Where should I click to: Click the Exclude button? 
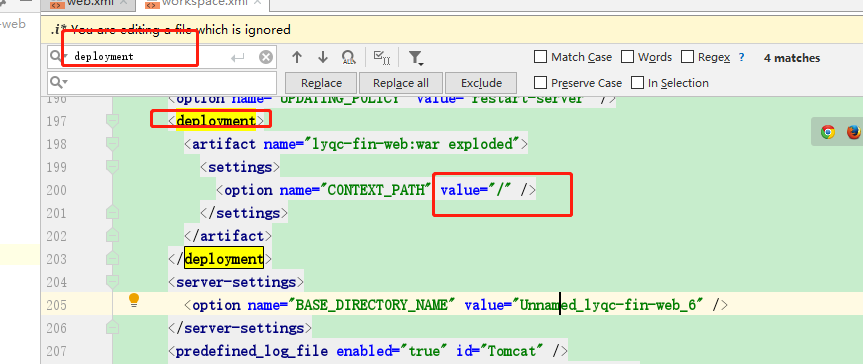[481, 83]
